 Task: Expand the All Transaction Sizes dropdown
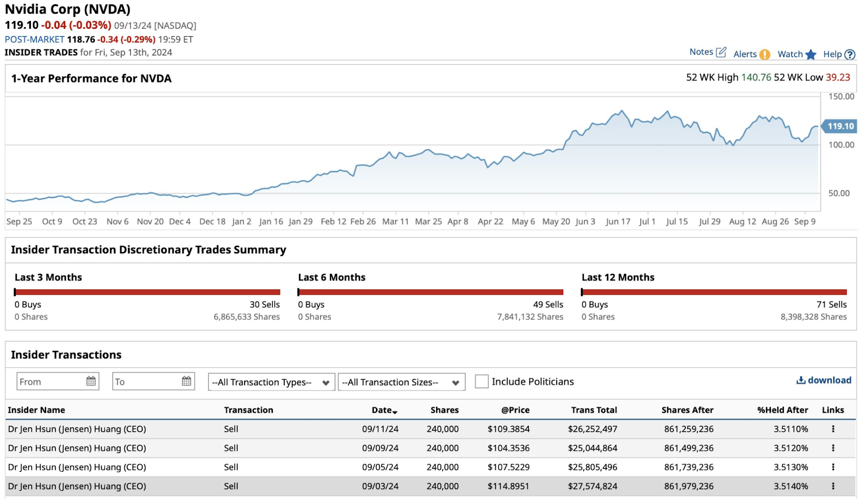coord(401,382)
